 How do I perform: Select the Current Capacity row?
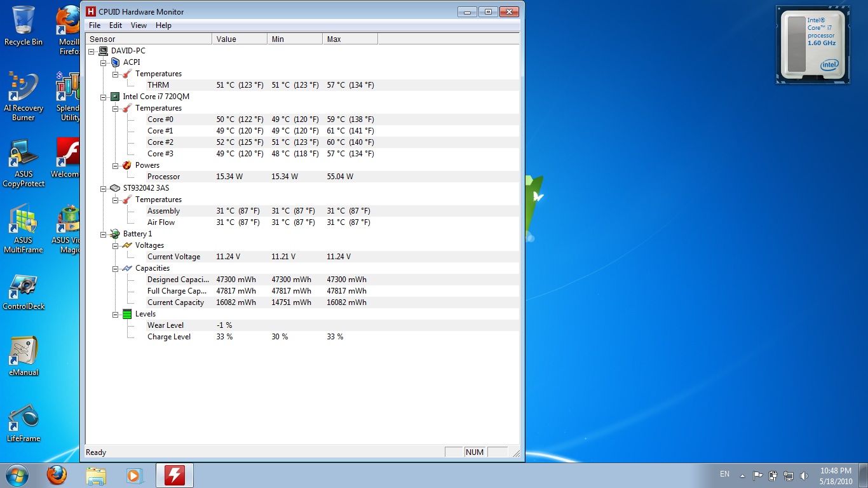(x=302, y=302)
